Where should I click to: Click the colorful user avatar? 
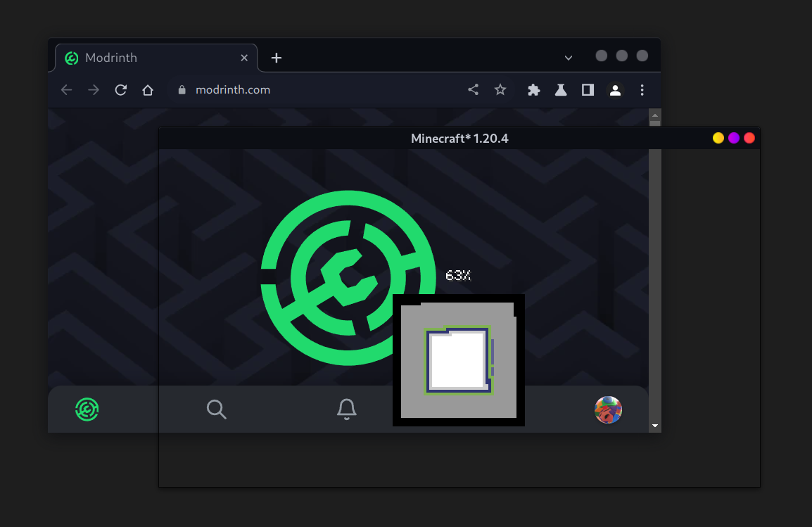[x=608, y=409]
